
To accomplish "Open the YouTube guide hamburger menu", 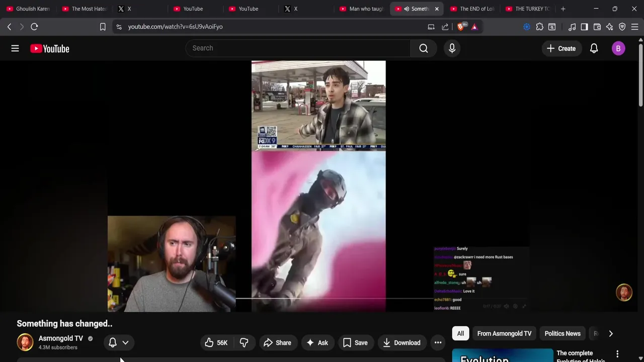I will pos(15,48).
